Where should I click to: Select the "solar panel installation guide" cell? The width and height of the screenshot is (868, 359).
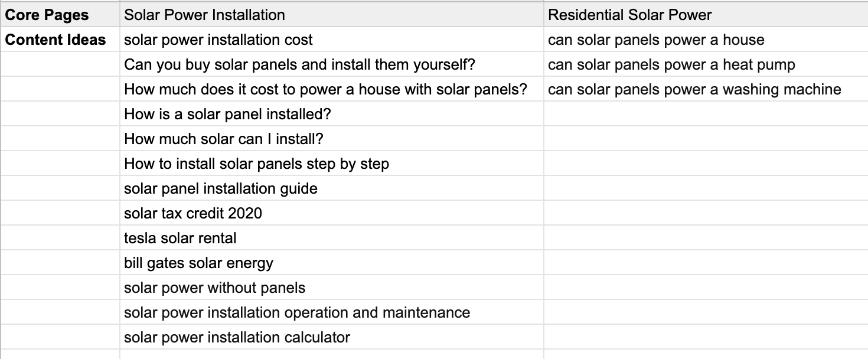(x=221, y=188)
